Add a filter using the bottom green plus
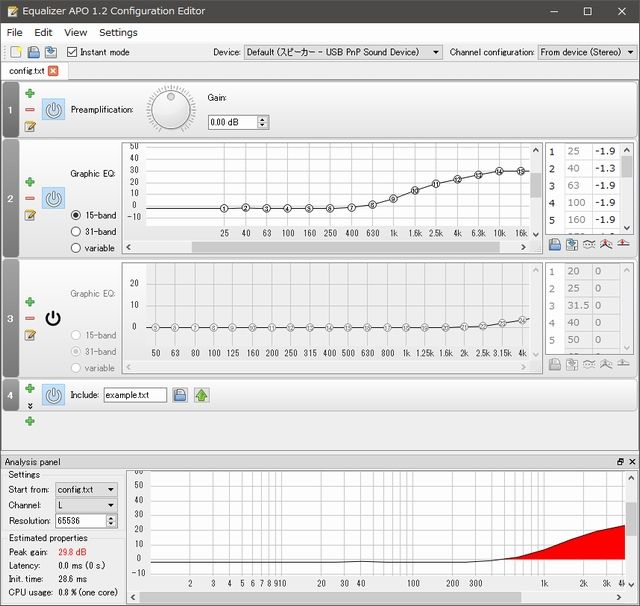Image resolution: width=640 pixels, height=606 pixels. coord(30,421)
